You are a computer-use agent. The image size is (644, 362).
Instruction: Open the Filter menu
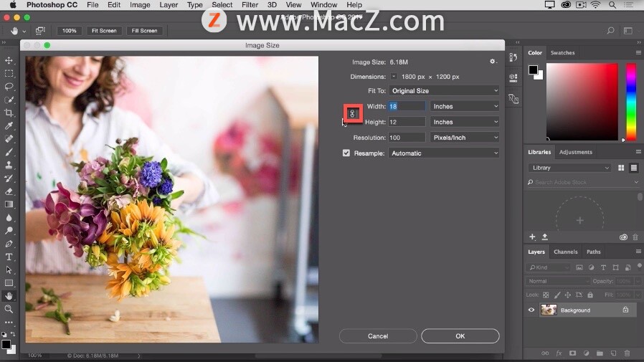(x=250, y=5)
